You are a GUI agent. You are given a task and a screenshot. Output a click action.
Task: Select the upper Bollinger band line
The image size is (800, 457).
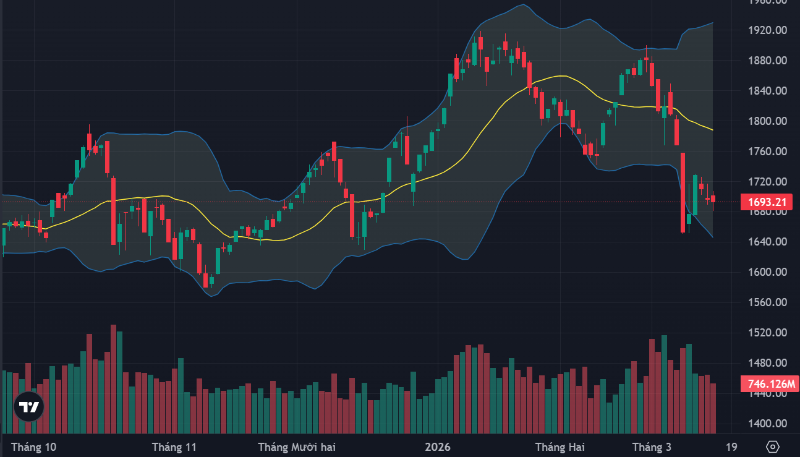[x=160, y=133]
